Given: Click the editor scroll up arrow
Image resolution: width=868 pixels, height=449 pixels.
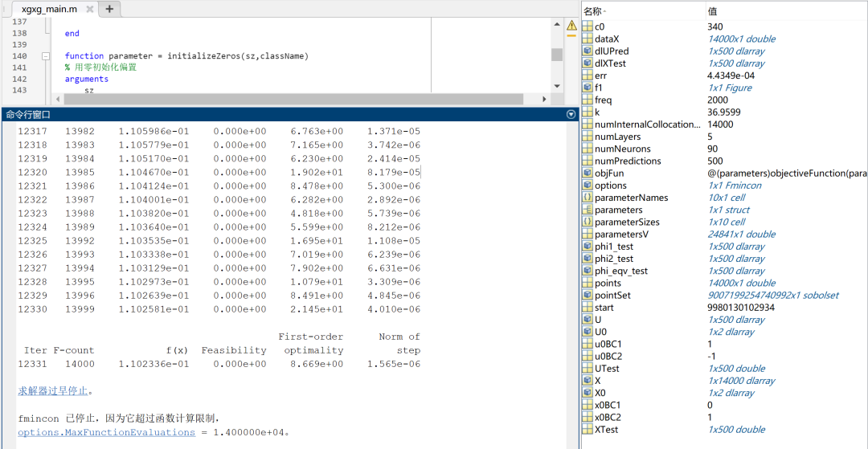Looking at the screenshot, I should click(556, 23).
